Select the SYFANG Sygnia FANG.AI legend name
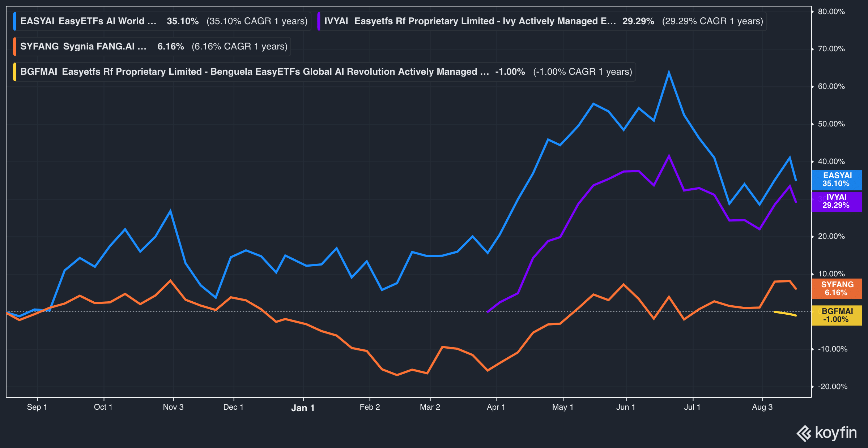This screenshot has height=448, width=868. click(x=83, y=47)
